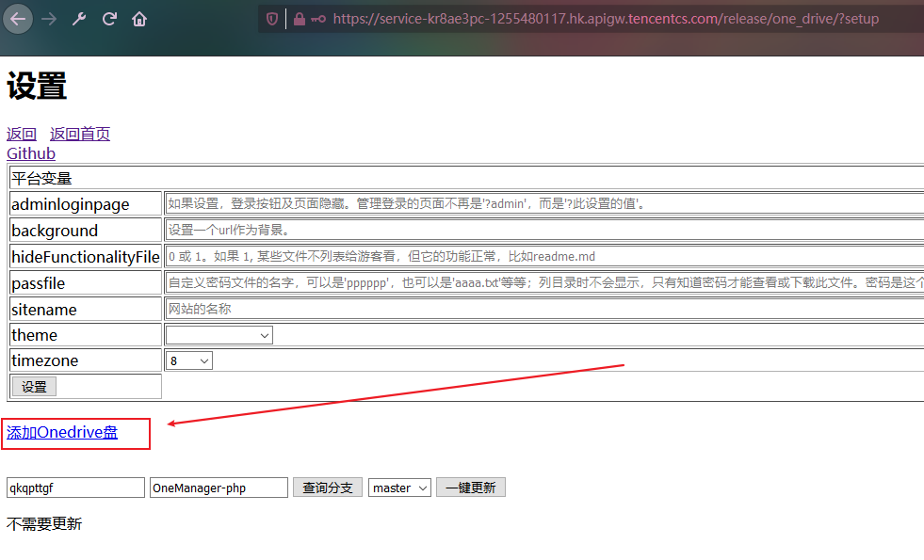
Task: Focus the passfile input field
Action: [544, 282]
